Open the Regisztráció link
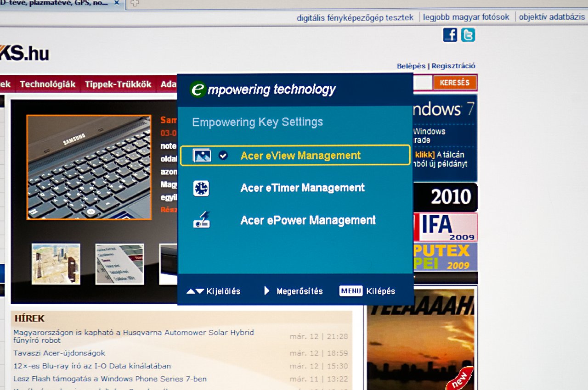This screenshot has height=390, width=588. [x=453, y=66]
